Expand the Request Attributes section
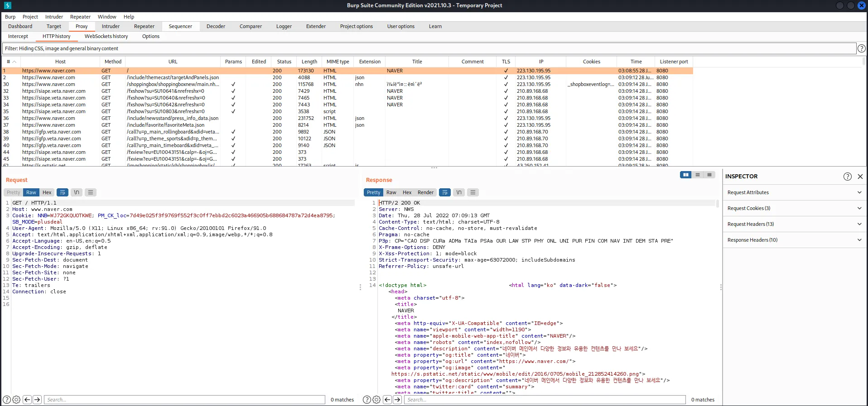Viewport: 868px width, 406px height. (795, 192)
